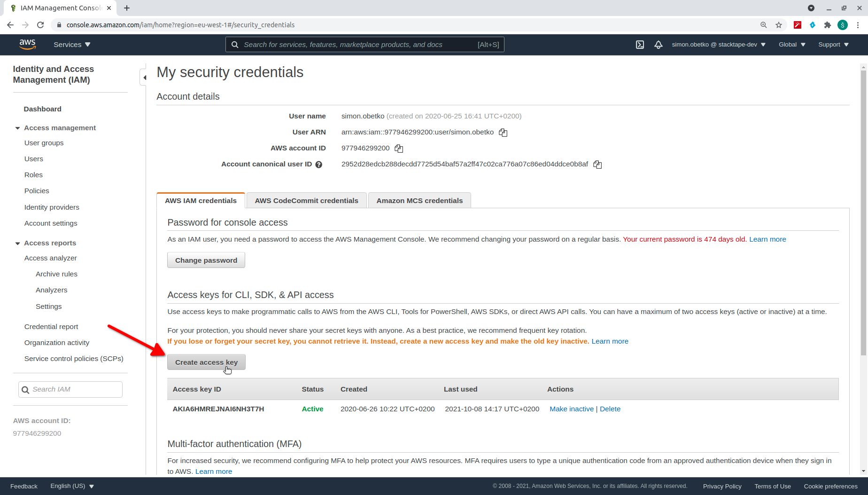Screen dimensions: 868x495
Task: Open browser zoom indicator
Action: pos(764,25)
